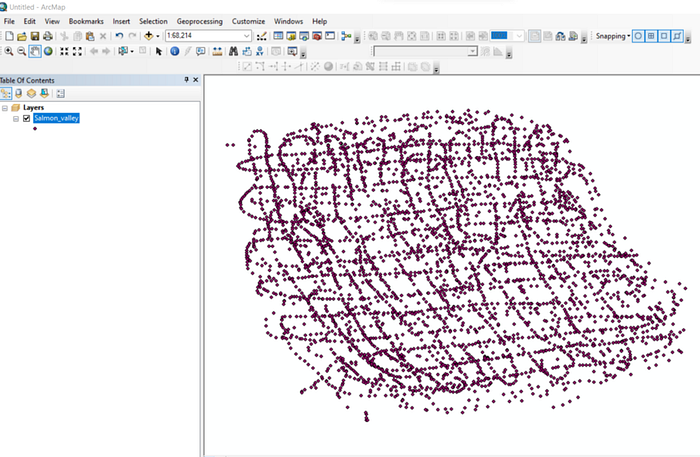Open the Windows menu
This screenshot has width=700, height=457.
(x=288, y=21)
